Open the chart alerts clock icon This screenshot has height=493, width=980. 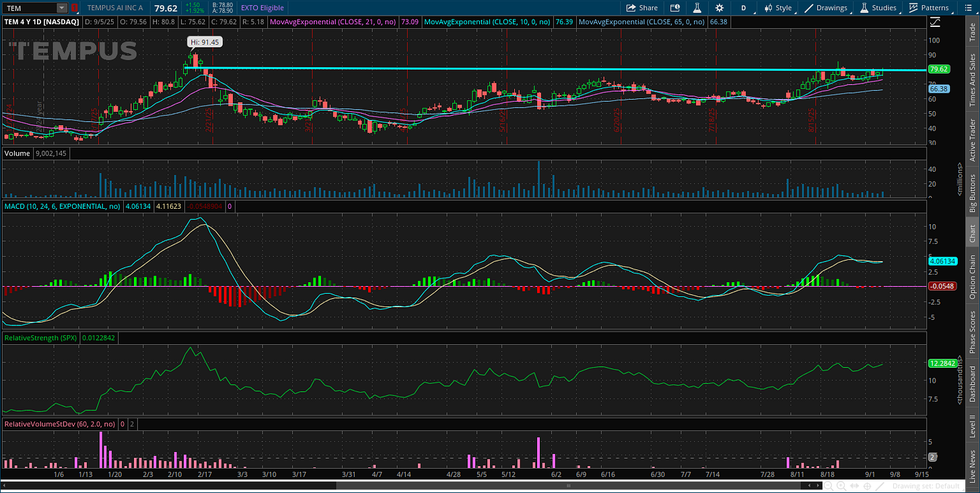[676, 8]
